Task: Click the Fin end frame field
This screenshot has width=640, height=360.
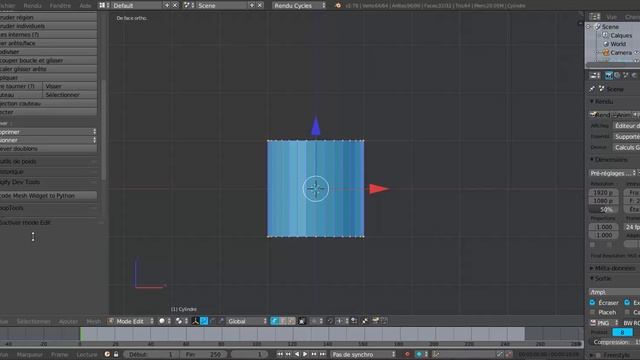Action: click(x=204, y=354)
